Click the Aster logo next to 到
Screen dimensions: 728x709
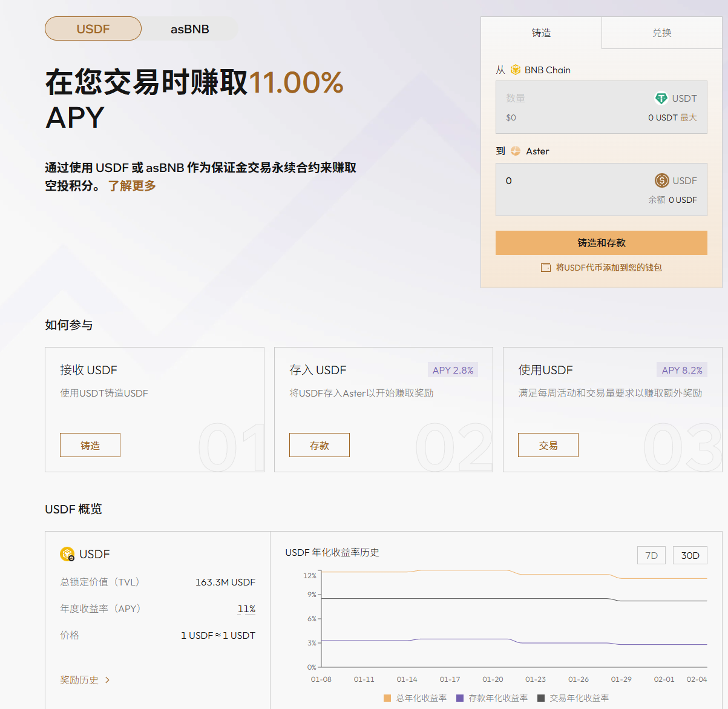coord(516,151)
